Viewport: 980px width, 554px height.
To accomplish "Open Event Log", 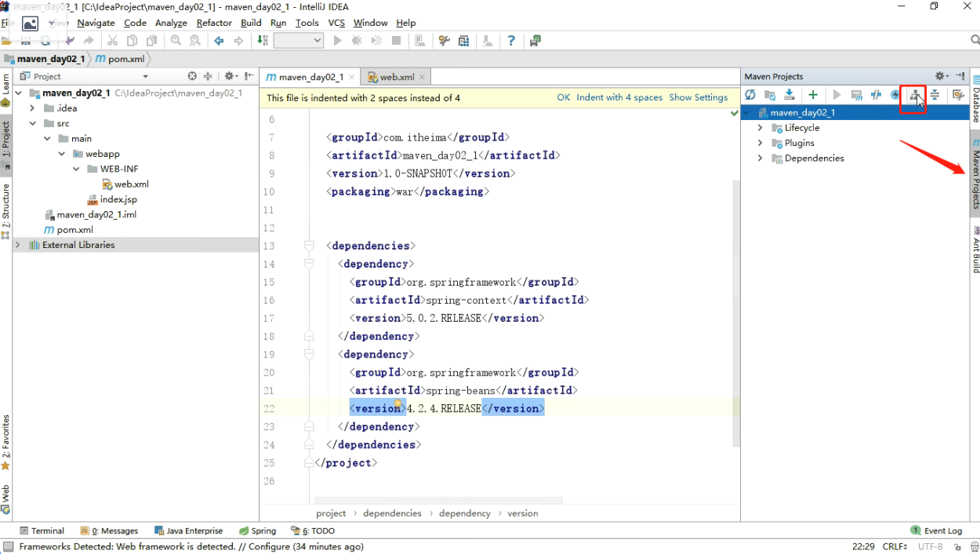I will point(936,530).
